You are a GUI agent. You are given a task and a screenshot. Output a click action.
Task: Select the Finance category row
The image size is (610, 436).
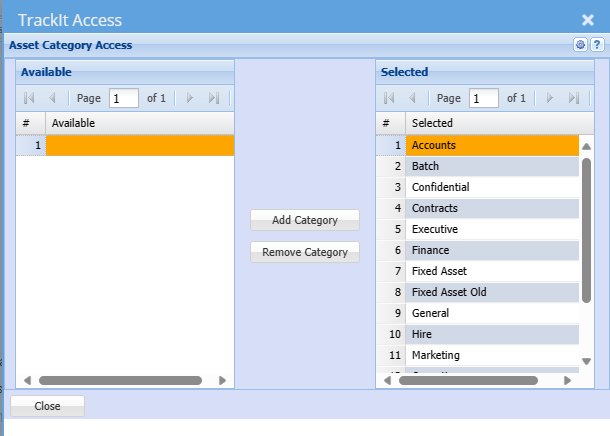pos(478,250)
